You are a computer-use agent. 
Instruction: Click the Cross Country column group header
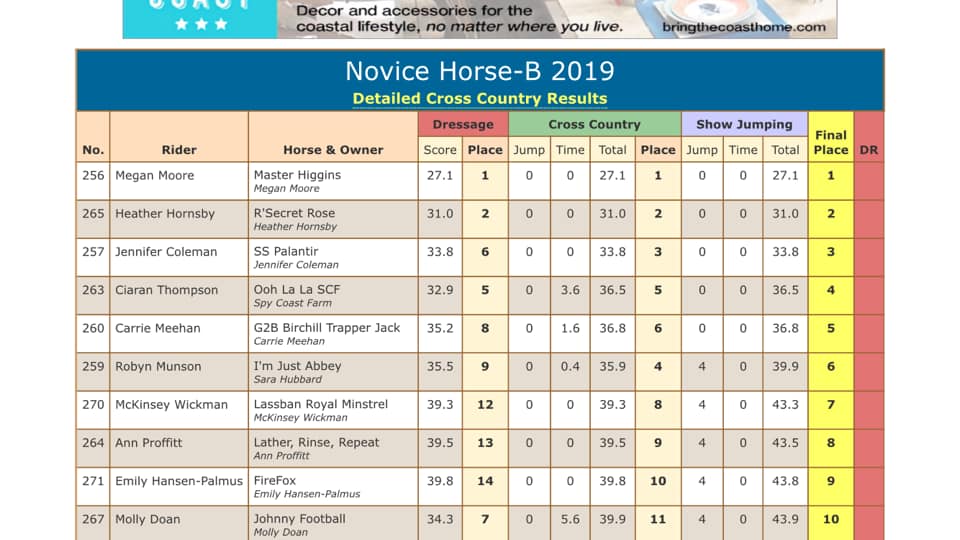tap(594, 124)
